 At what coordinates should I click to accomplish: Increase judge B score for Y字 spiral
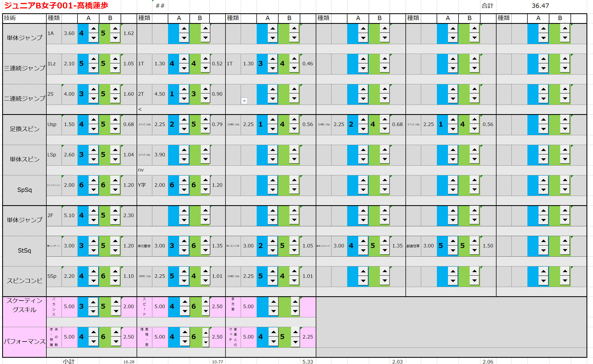(205, 180)
